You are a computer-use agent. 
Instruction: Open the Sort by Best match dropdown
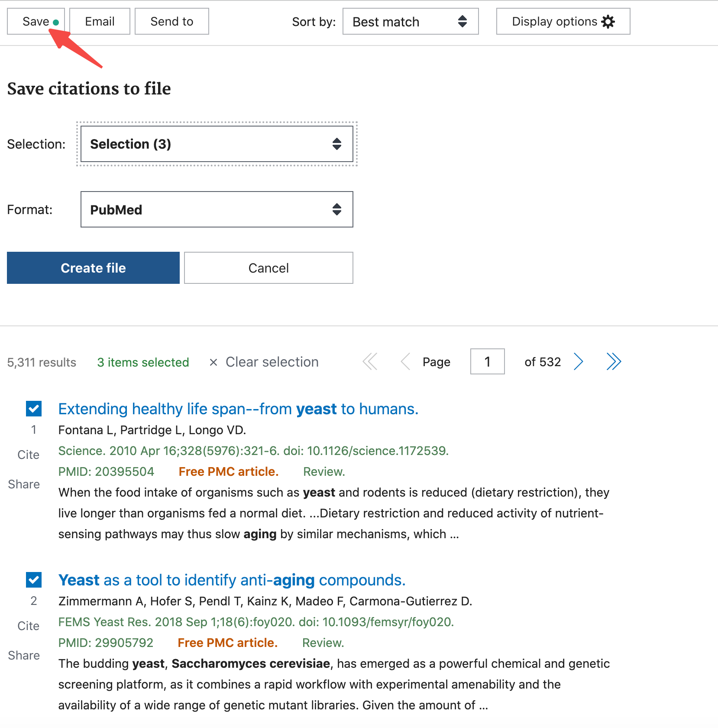pyautogui.click(x=411, y=21)
